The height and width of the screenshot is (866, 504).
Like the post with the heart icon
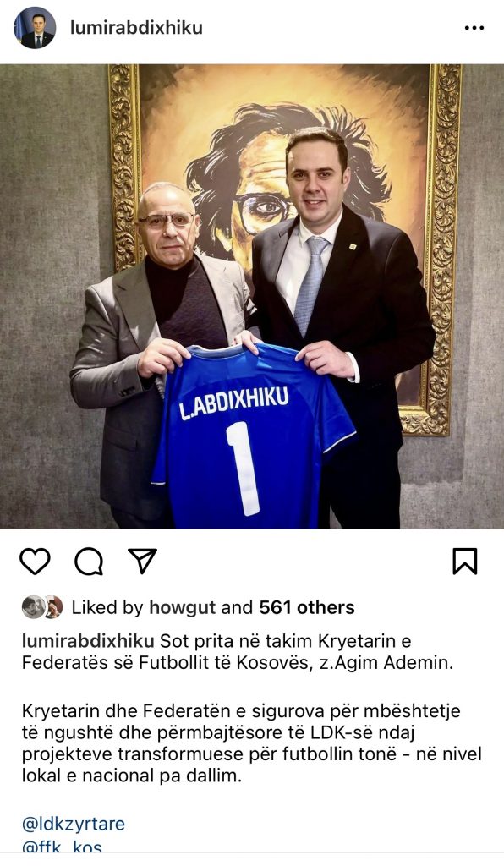pos(35,562)
